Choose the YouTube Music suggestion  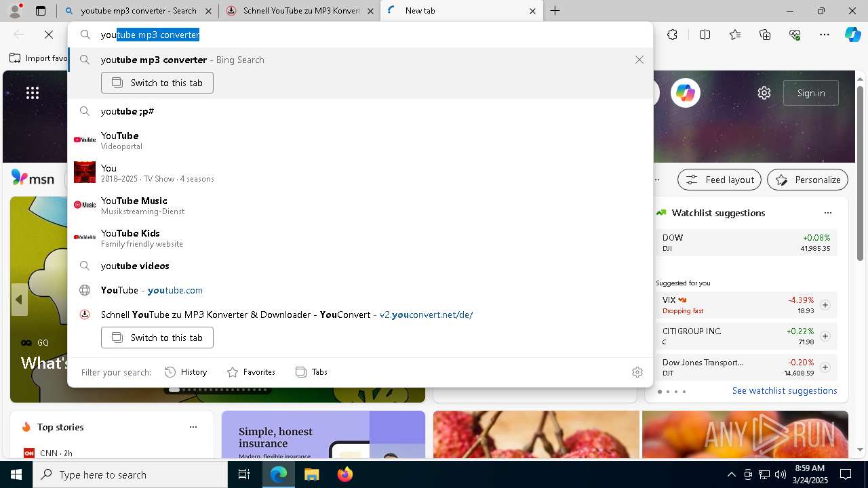[x=360, y=205]
